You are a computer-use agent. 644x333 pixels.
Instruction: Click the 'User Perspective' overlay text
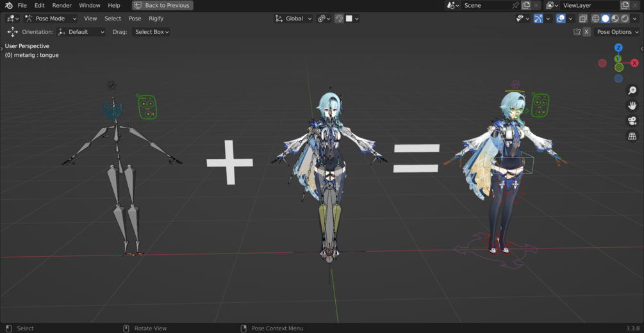point(27,46)
